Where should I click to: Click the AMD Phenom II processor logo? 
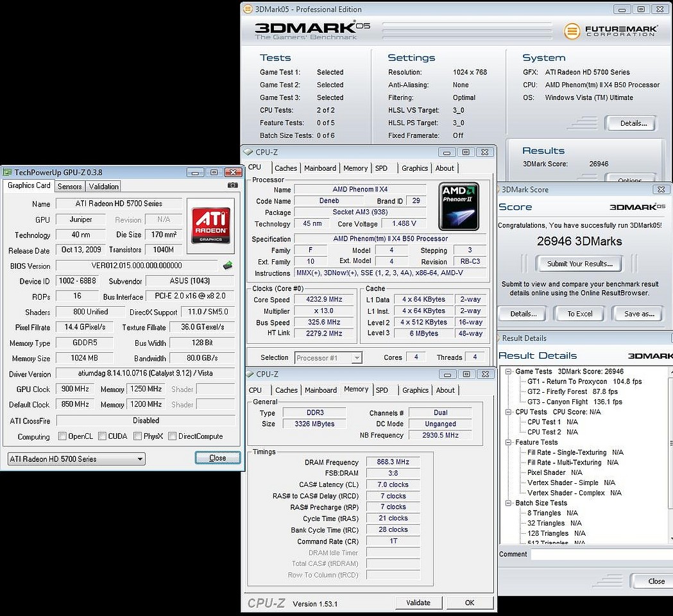[x=459, y=207]
